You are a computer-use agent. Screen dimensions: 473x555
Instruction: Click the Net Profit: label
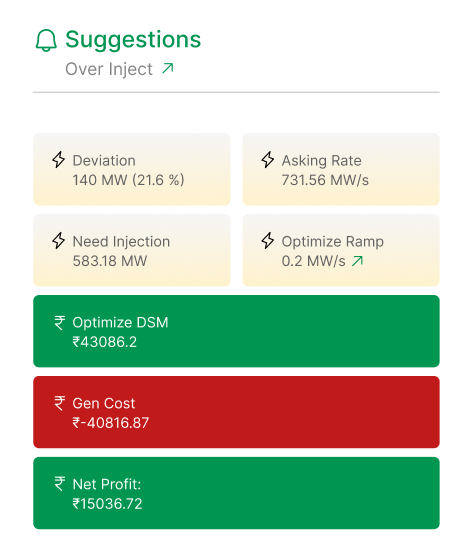tap(107, 484)
